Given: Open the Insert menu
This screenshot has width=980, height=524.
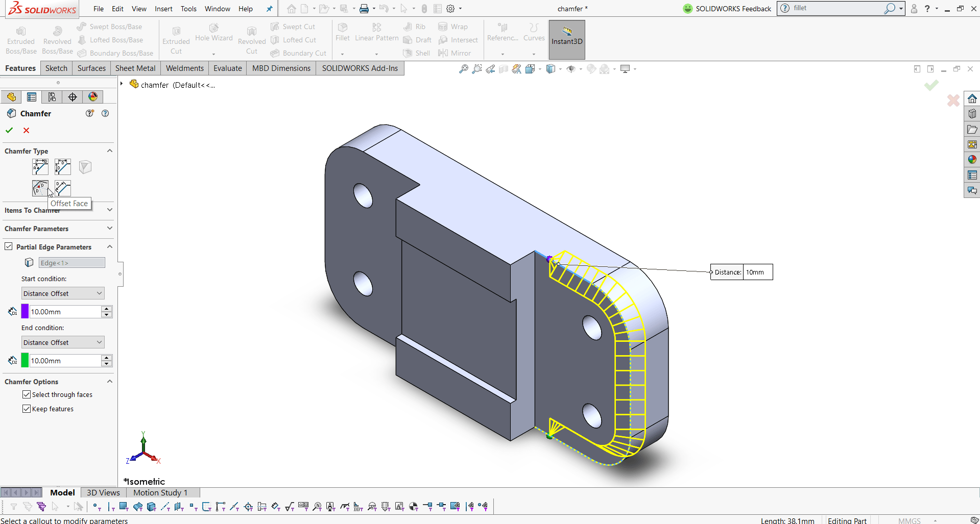Looking at the screenshot, I should 163,9.
